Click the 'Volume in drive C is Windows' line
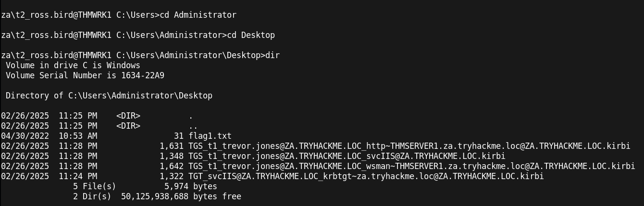 click(73, 65)
